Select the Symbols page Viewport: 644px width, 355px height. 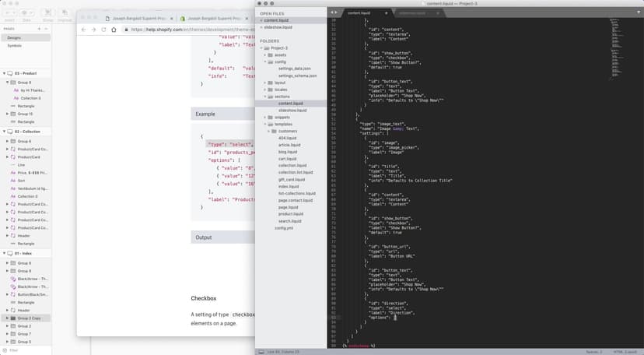click(15, 45)
